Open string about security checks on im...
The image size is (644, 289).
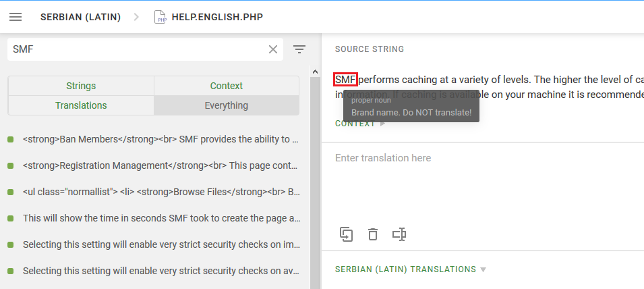tap(160, 244)
